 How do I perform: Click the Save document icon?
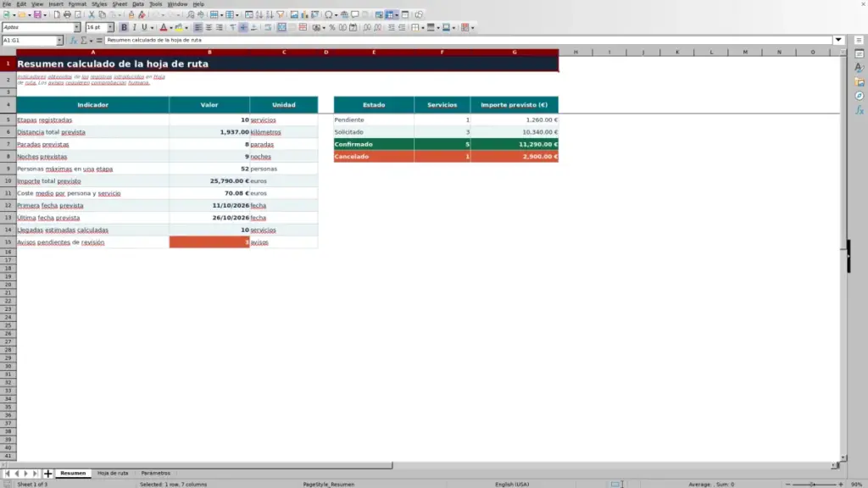pos(37,15)
